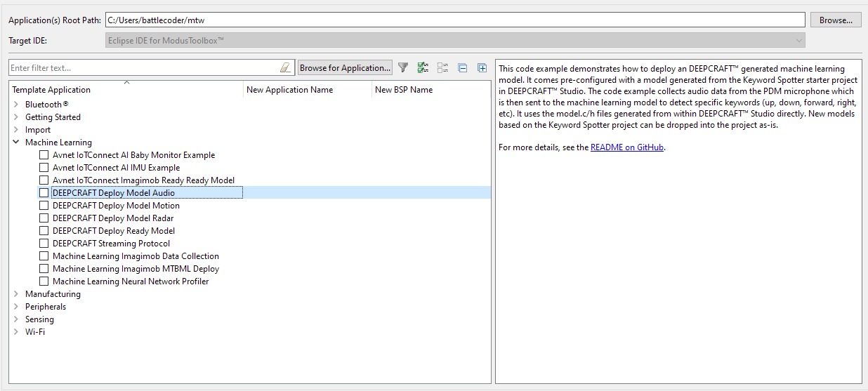Click the expand all tree icon
Image resolution: width=868 pixels, height=391 pixels.
click(482, 68)
